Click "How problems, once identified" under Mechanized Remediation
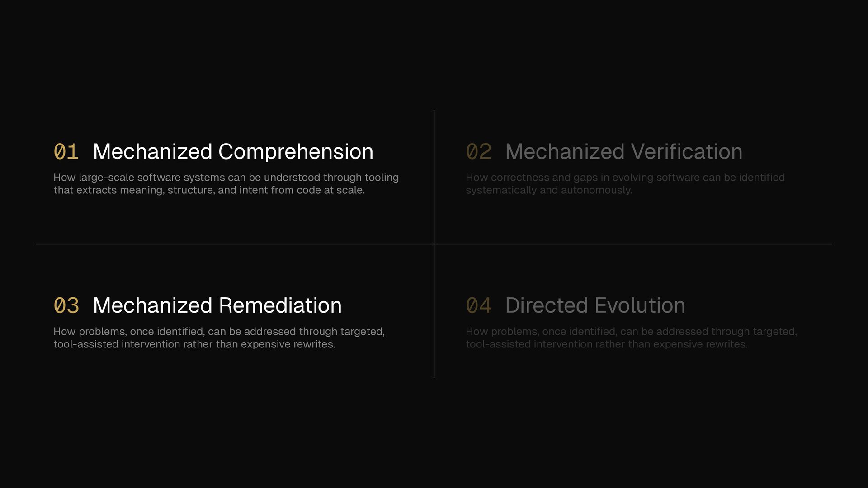The width and height of the screenshot is (868, 488). (x=219, y=332)
